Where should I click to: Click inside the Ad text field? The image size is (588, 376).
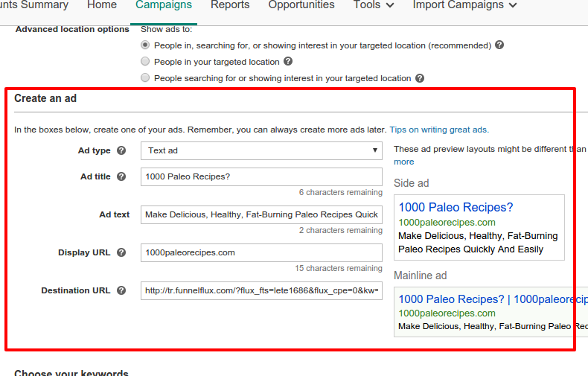click(x=261, y=214)
